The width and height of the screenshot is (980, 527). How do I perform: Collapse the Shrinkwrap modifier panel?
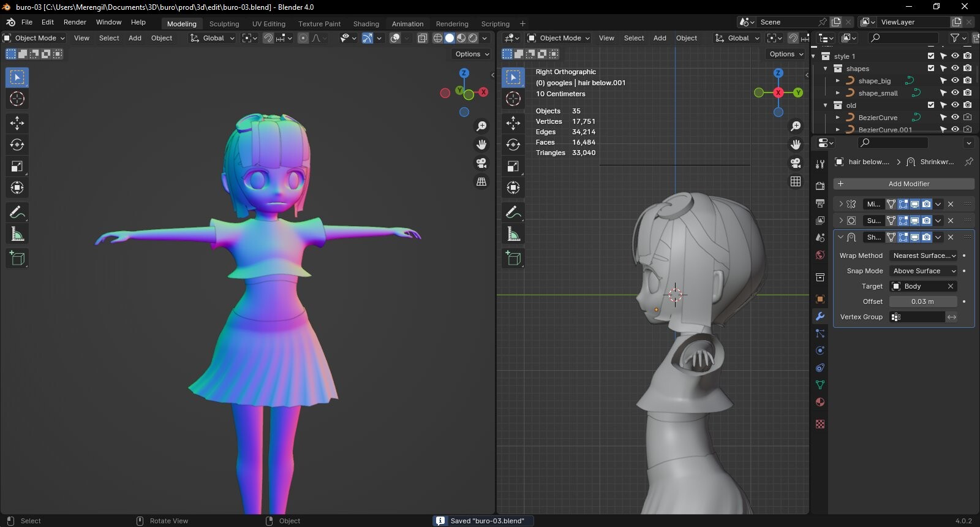(x=840, y=237)
